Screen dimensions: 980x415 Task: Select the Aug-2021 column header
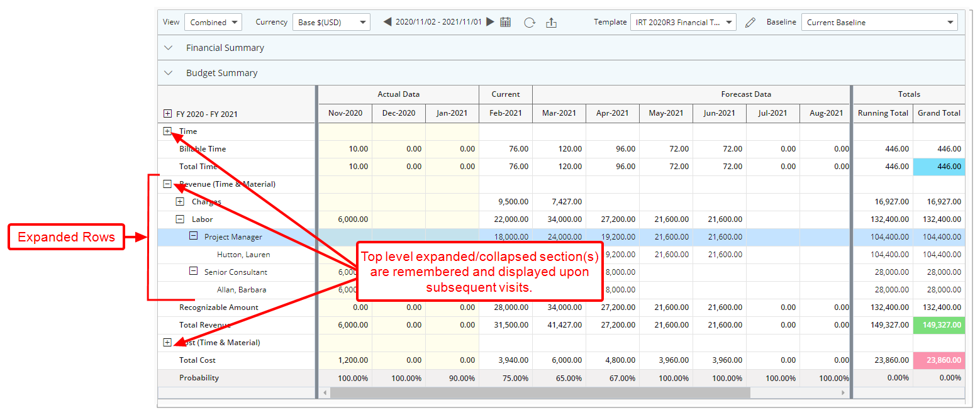click(x=825, y=113)
